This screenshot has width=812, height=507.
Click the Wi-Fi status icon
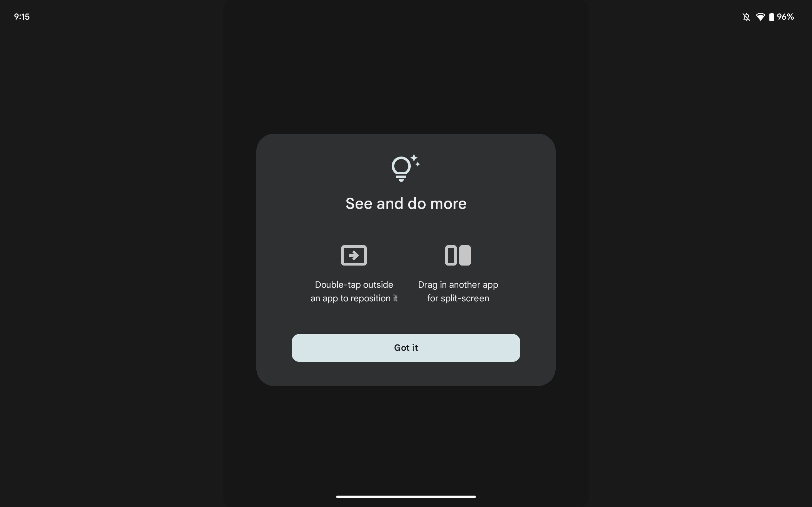[x=760, y=16]
